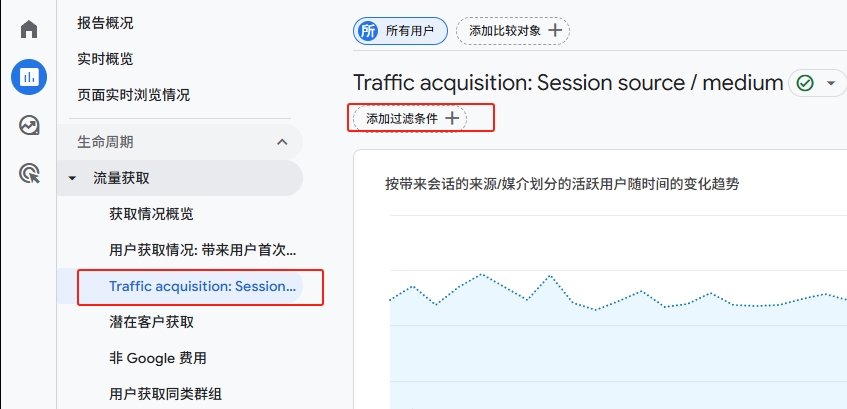Open 报告概况 in the navigation
The height and width of the screenshot is (409, 847).
[x=105, y=23]
